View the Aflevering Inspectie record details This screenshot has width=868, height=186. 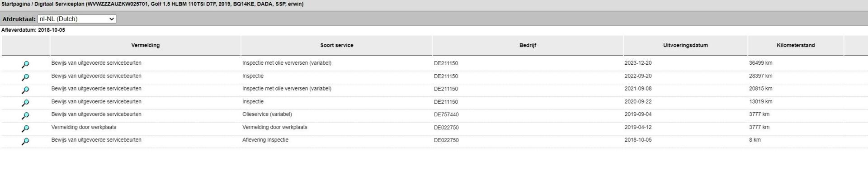pyautogui.click(x=25, y=141)
